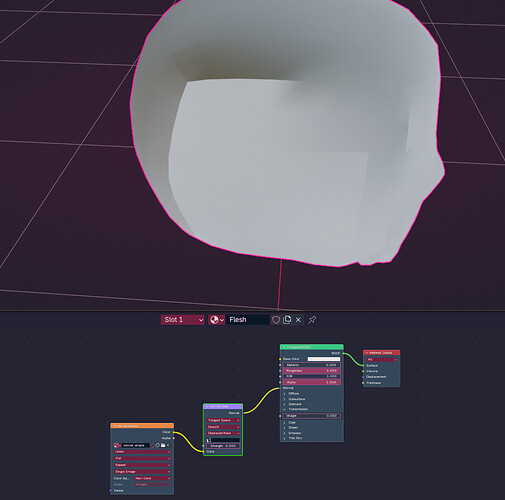Toggle the pin icon in node editor header

tap(312, 320)
